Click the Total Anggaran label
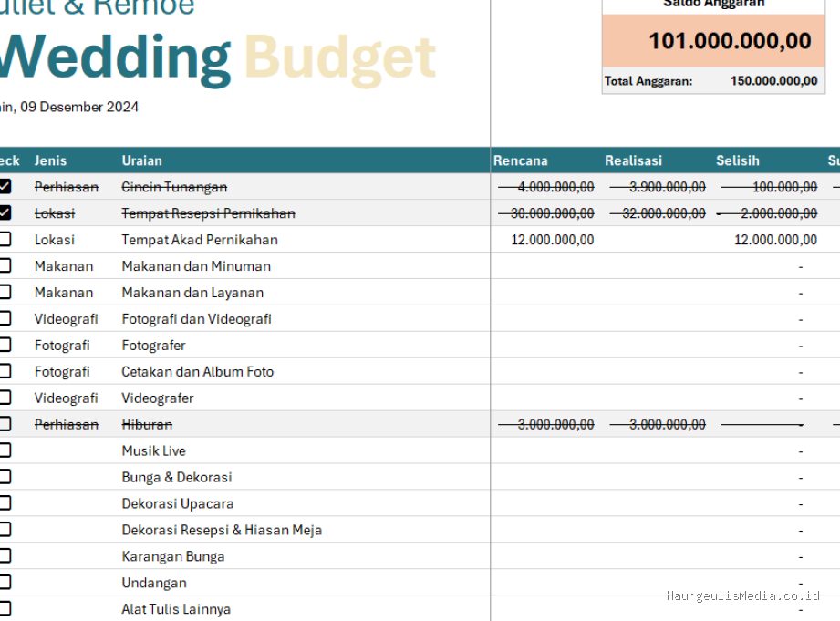Screen dimensions: 840x621 [648, 81]
